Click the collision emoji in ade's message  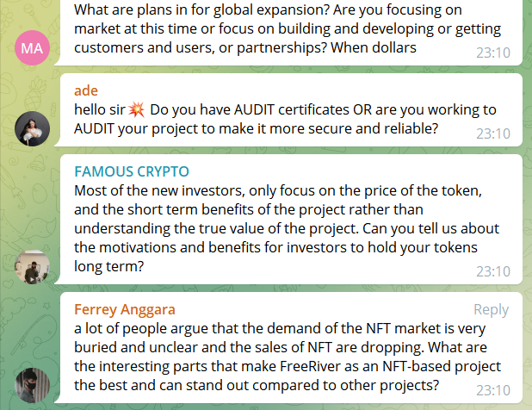136,109
